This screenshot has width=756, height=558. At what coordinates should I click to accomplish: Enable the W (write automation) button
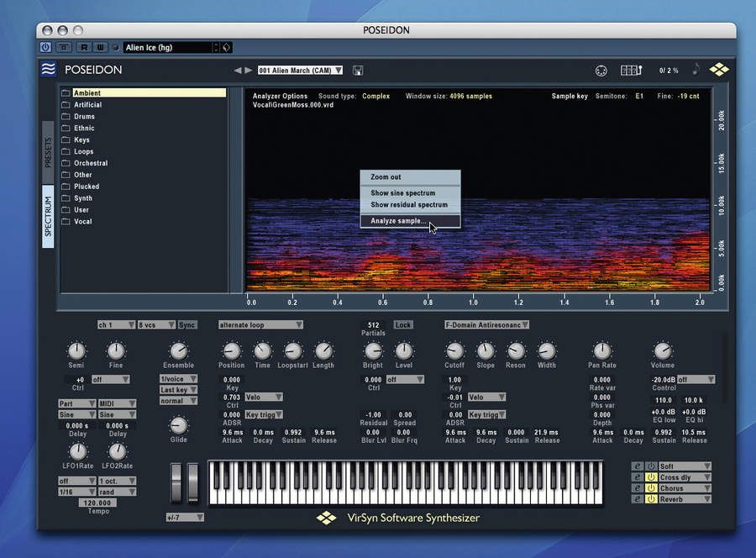click(100, 47)
